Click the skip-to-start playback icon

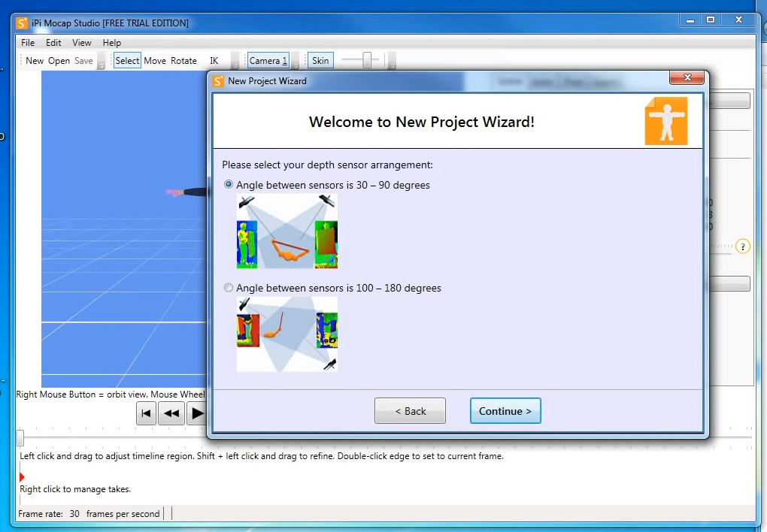pos(146,413)
